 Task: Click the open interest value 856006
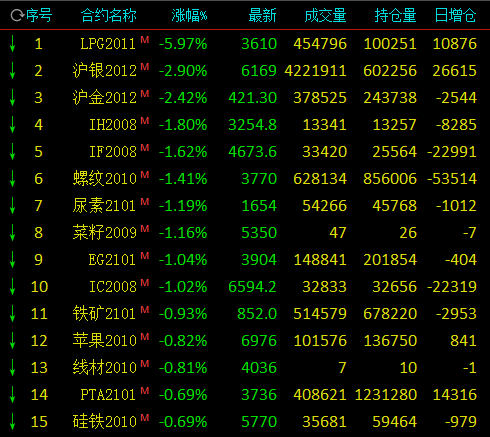tap(390, 179)
